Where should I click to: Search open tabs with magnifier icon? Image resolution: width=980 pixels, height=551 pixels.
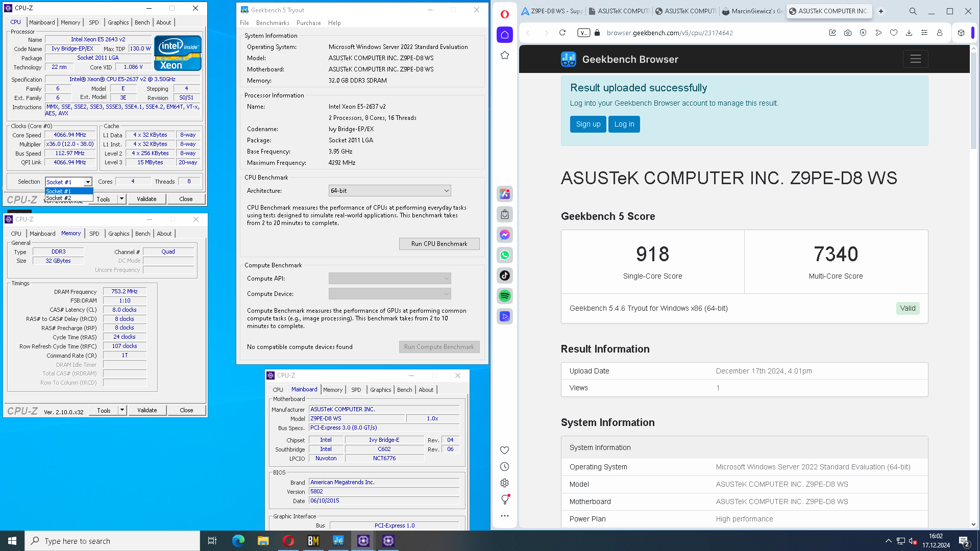pyautogui.click(x=913, y=11)
